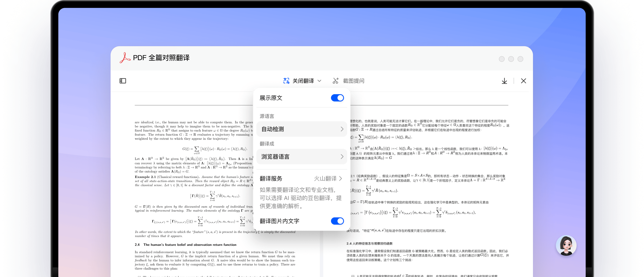The width and height of the screenshot is (644, 277).
Task: Open the 浏览器语言 target language selector
Action: pyautogui.click(x=302, y=157)
